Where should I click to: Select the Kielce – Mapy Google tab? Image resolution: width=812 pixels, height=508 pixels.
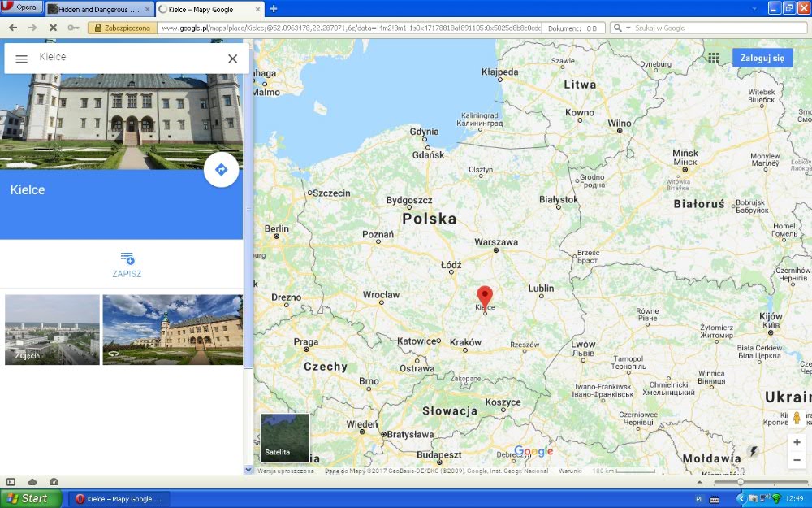(201, 9)
